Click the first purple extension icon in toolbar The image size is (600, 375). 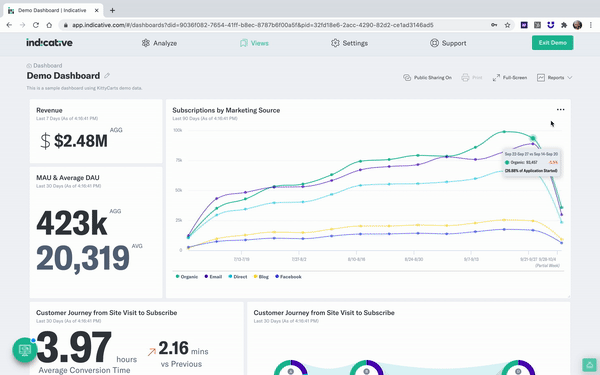(524, 25)
